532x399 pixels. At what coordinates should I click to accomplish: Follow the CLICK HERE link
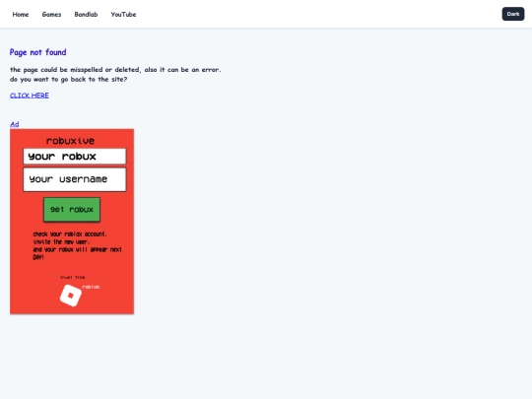coord(30,96)
